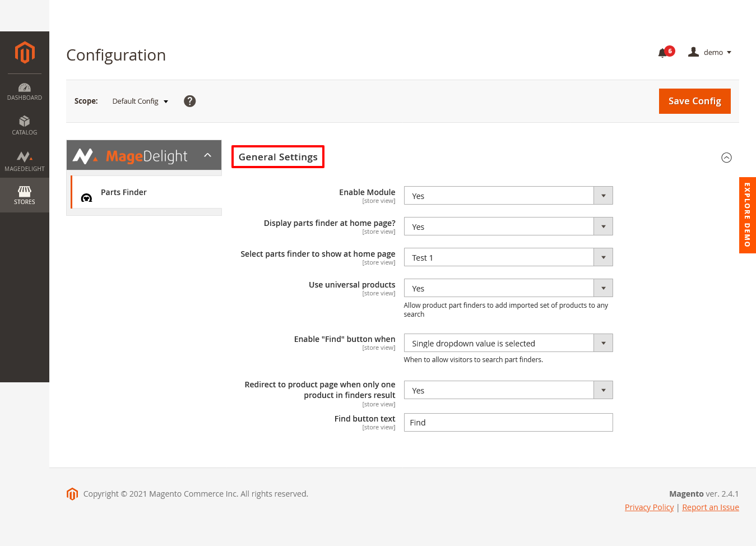Click the Magento ver. 2.4.1 text
This screenshot has width=756, height=546.
tap(704, 494)
